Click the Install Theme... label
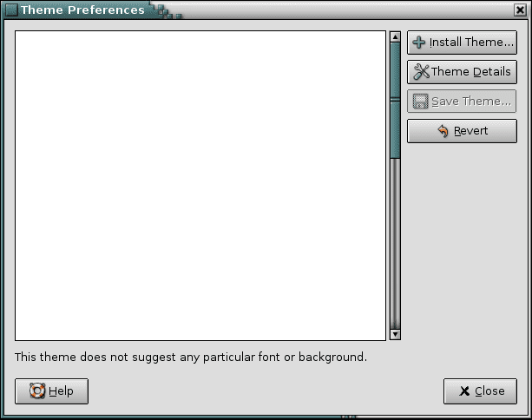Viewport: 532px width, 420px height. pyautogui.click(x=471, y=42)
